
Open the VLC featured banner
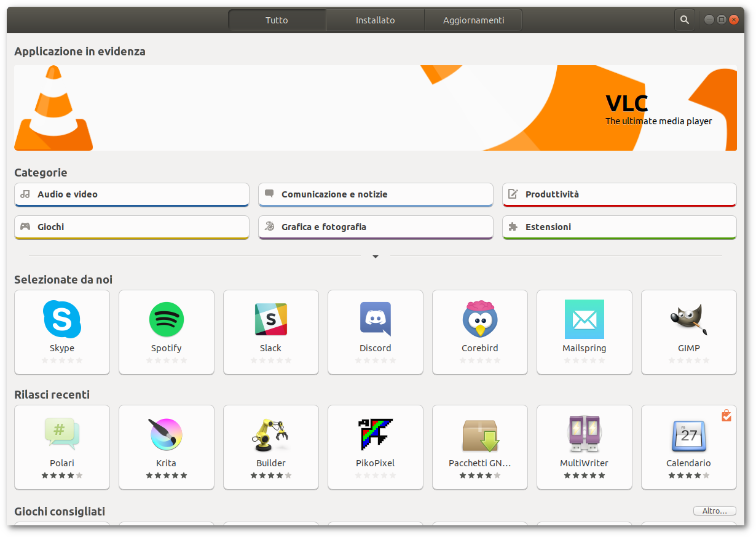tap(376, 108)
